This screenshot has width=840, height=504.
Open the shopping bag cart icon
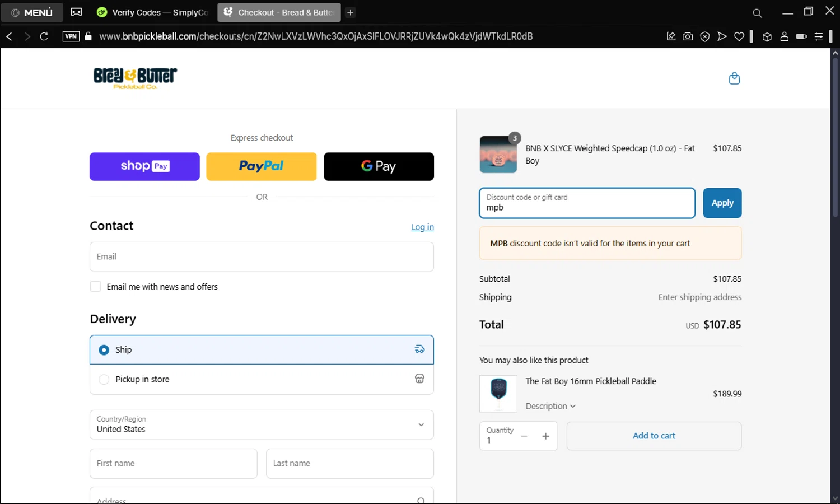click(x=734, y=78)
